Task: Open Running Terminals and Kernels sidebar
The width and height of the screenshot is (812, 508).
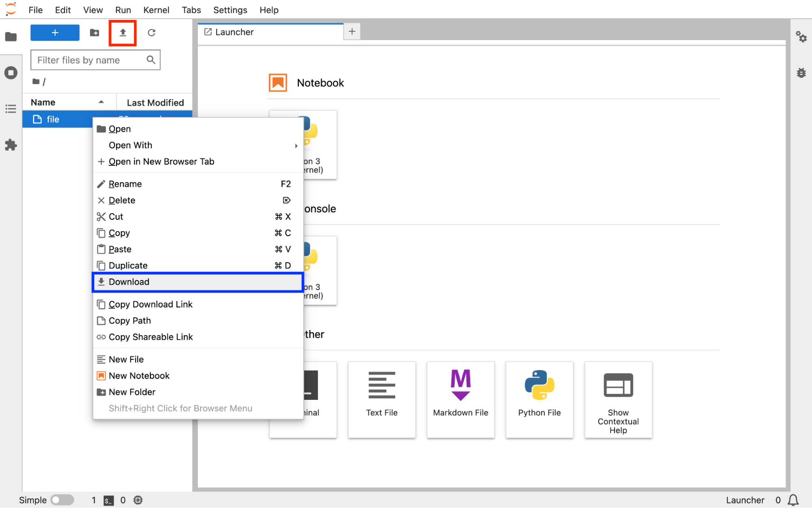Action: [11, 73]
